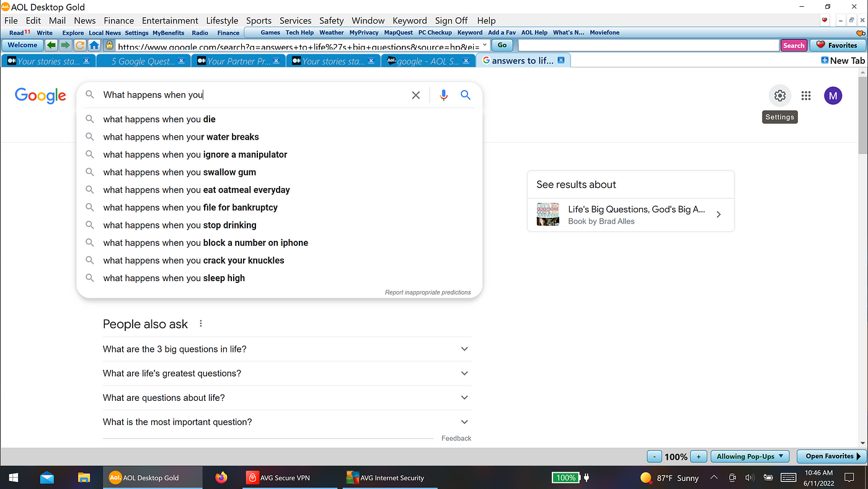The image size is (868, 489).
Task: Close the '5 Google Quest...' tab
Action: 181,61
